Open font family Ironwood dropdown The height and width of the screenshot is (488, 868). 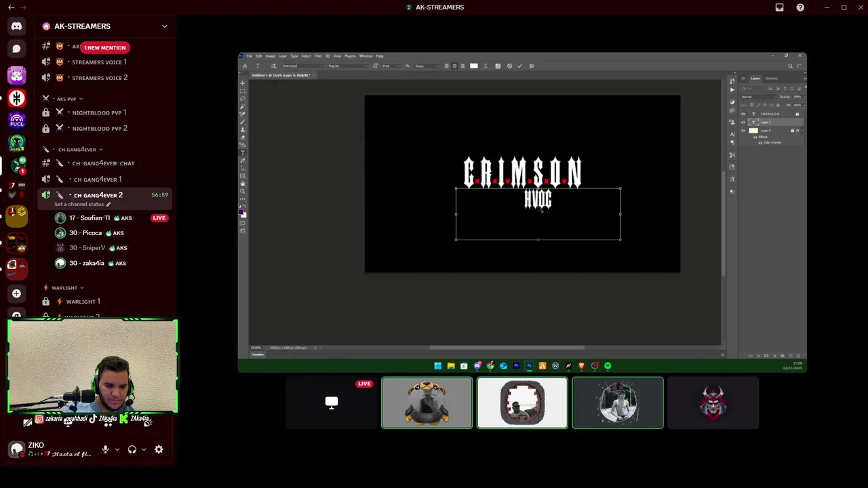(x=303, y=66)
